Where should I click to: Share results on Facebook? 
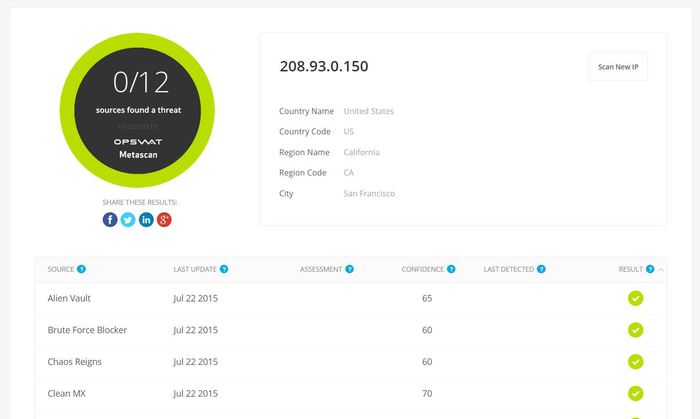(110, 220)
